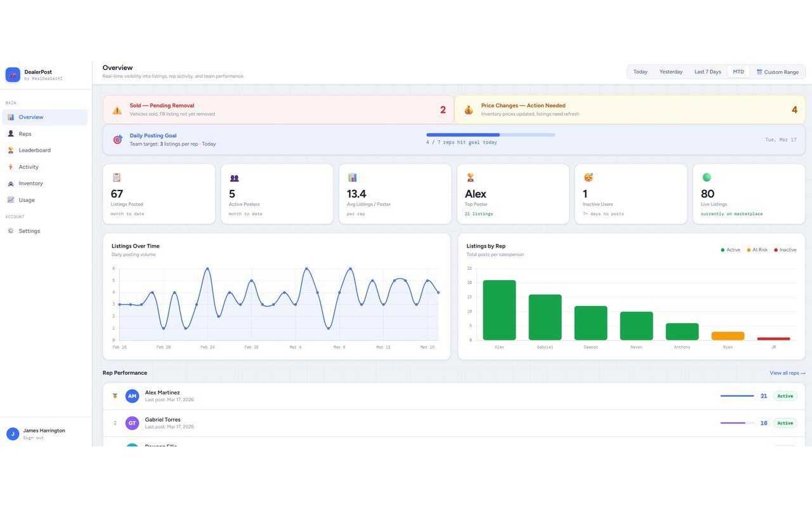812x508 pixels.
Task: Click the Custom Range calendar icon
Action: tap(759, 72)
